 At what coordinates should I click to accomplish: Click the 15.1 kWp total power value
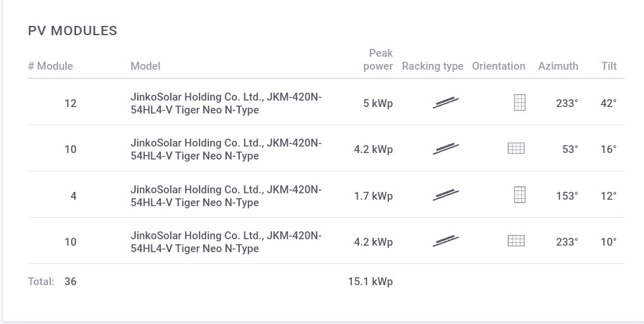tap(370, 282)
